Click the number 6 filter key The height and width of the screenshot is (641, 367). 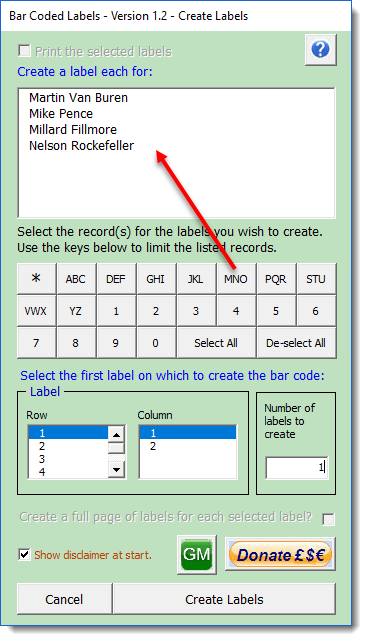point(316,311)
